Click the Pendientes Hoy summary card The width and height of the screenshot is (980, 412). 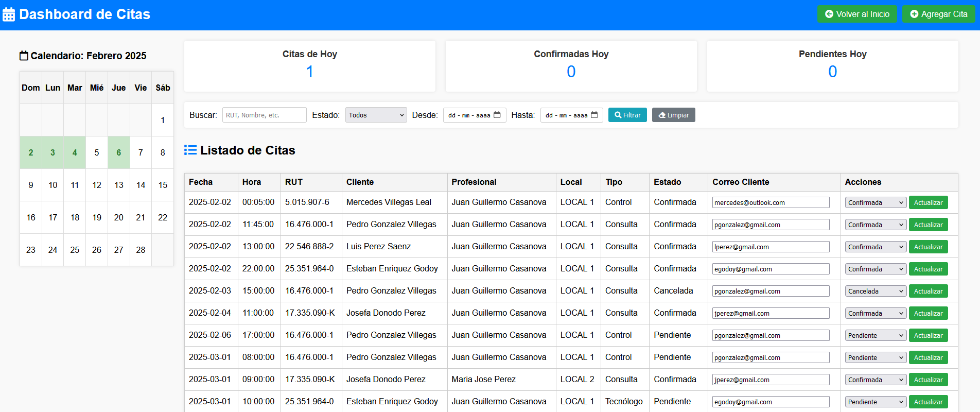[x=833, y=66]
